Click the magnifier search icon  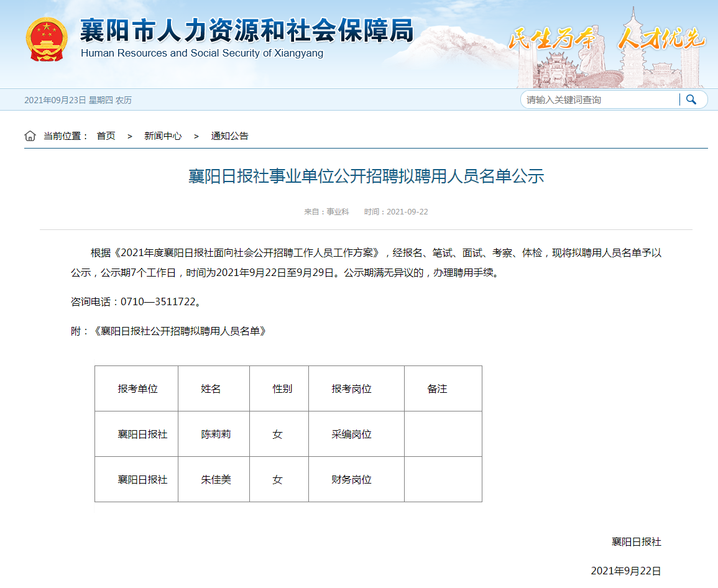point(691,99)
